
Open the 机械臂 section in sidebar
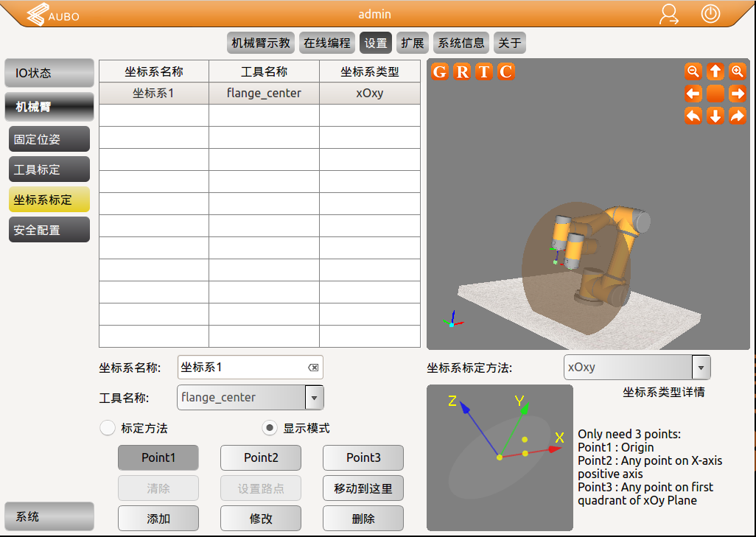tap(49, 107)
